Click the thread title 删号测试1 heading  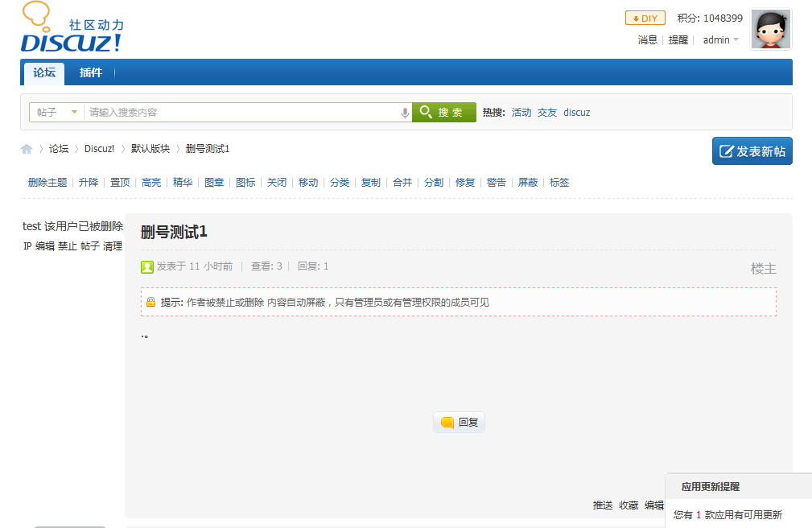pos(174,232)
